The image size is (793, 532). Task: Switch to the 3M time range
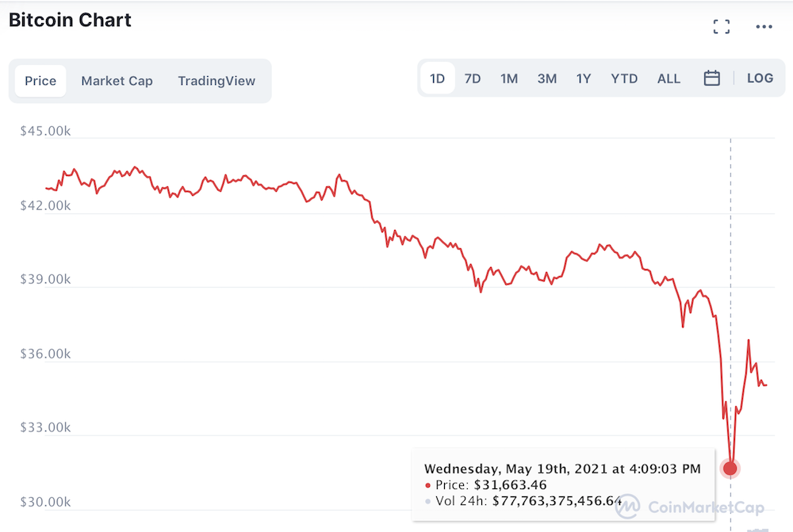click(546, 79)
